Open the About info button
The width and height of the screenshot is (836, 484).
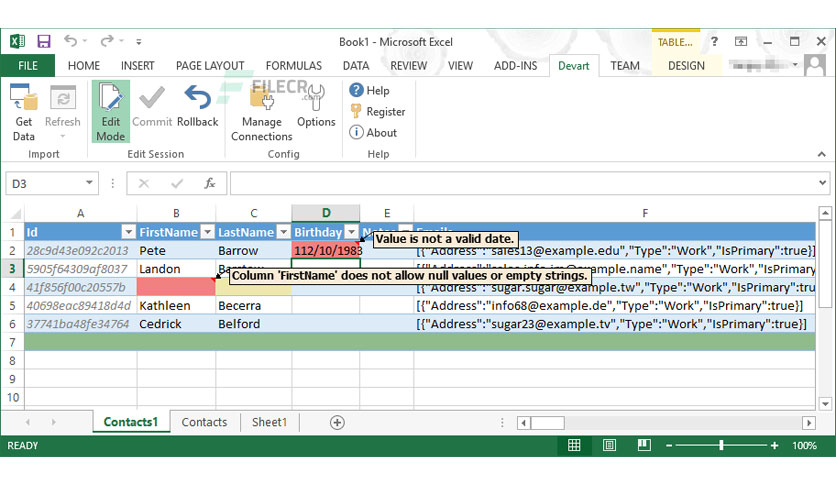pos(373,132)
